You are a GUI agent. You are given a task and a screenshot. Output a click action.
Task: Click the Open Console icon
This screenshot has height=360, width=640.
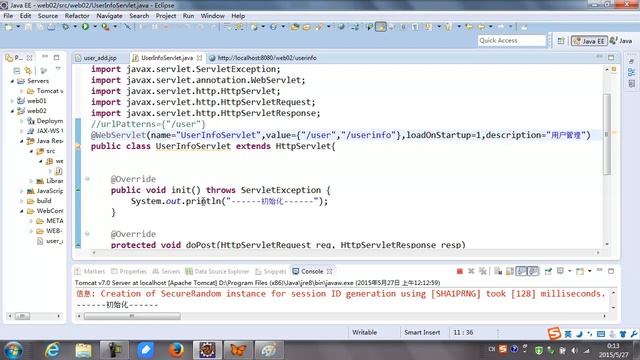(x=580, y=271)
